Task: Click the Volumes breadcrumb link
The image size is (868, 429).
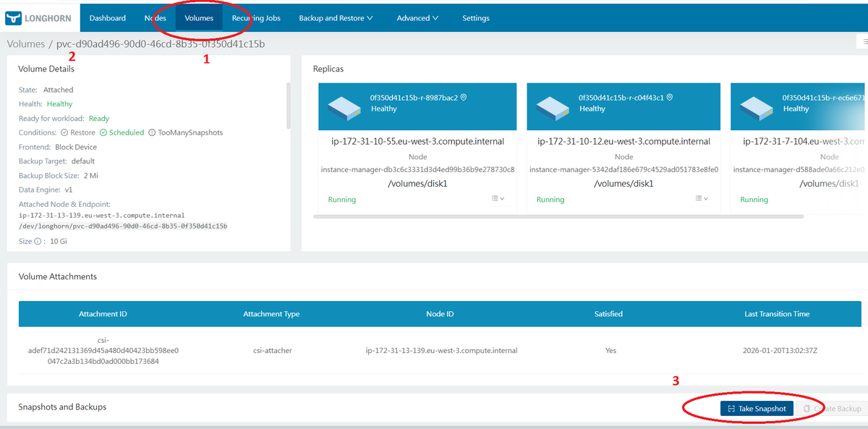Action: click(x=26, y=44)
